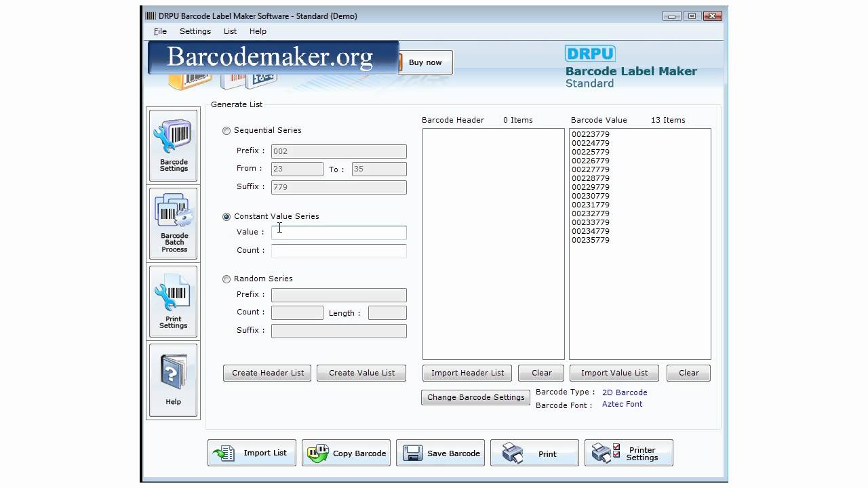
Task: Select barcode value 00224779
Action: 591,143
